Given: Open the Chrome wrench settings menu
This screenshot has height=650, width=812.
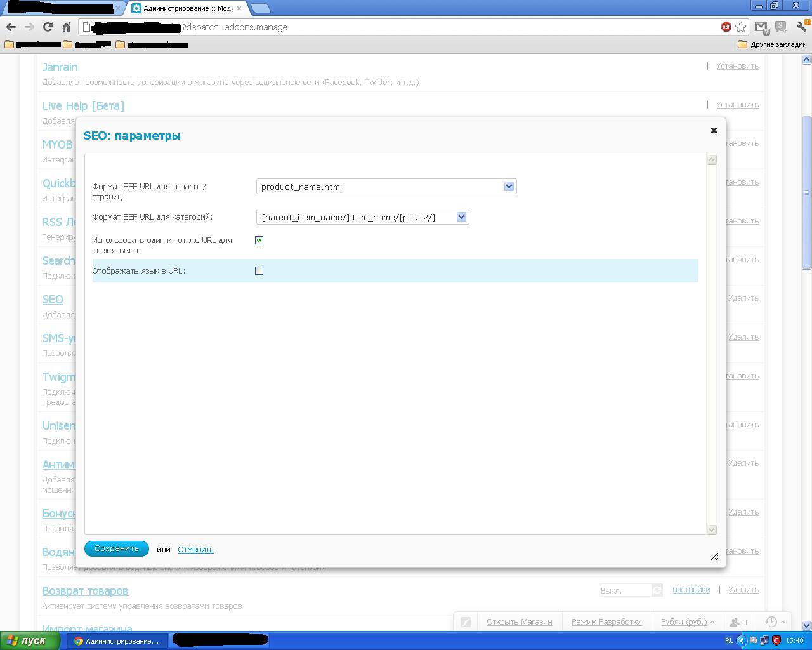Looking at the screenshot, I should (x=801, y=27).
